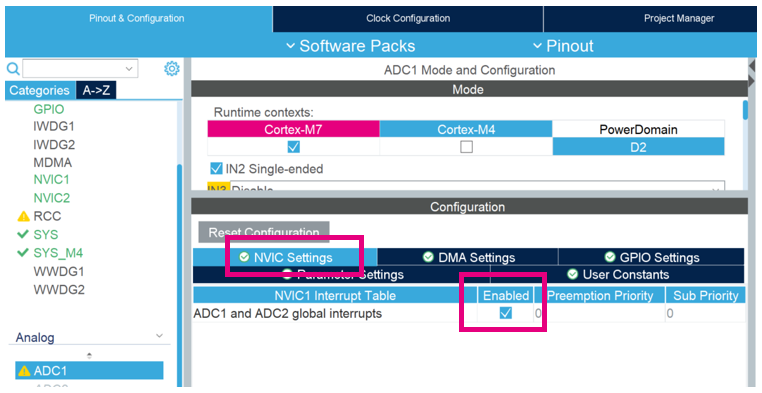Select IWDG2 in the peripheral list

[54, 145]
